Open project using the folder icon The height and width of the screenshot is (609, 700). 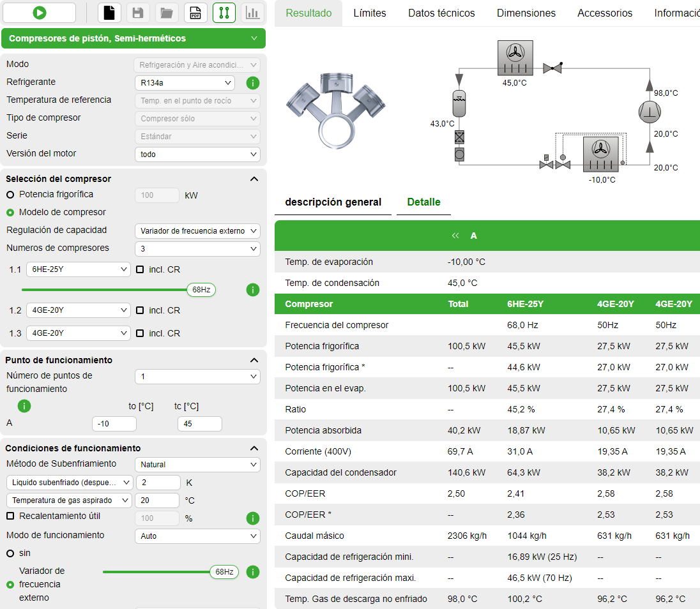click(166, 13)
